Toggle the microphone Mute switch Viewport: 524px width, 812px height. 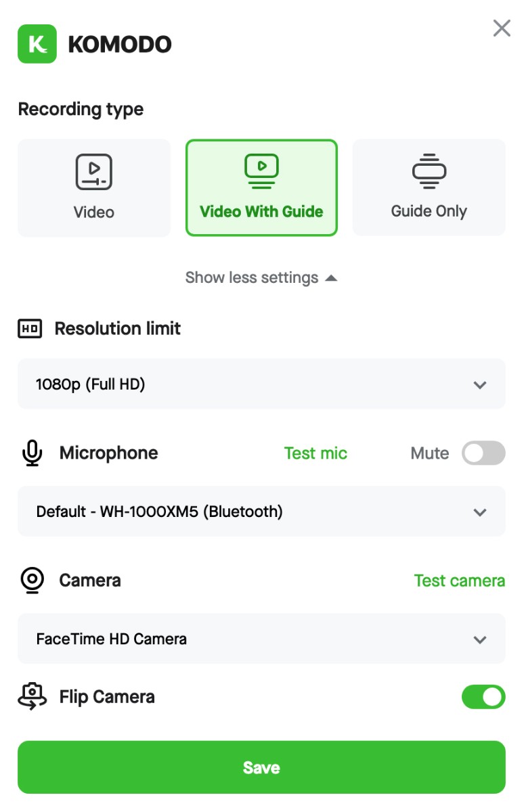pos(483,453)
